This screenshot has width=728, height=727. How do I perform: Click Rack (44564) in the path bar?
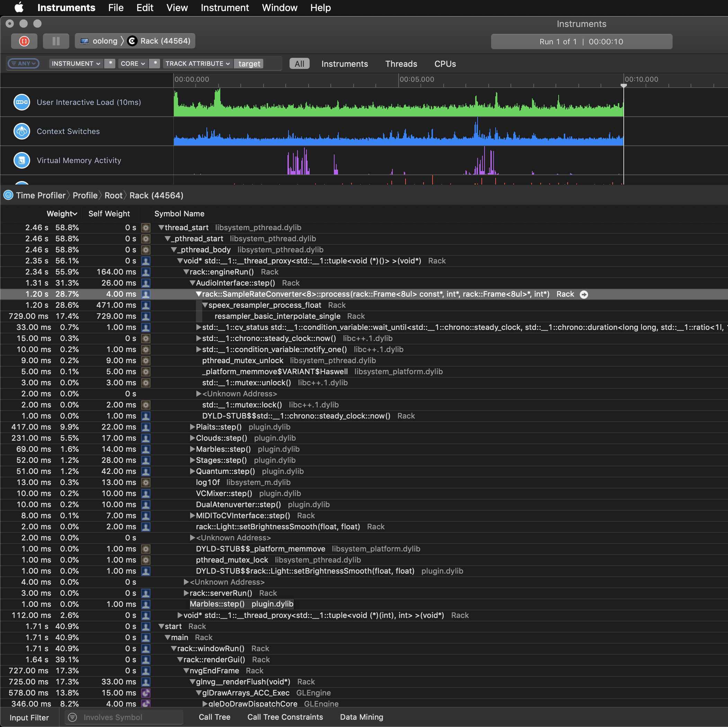(157, 195)
